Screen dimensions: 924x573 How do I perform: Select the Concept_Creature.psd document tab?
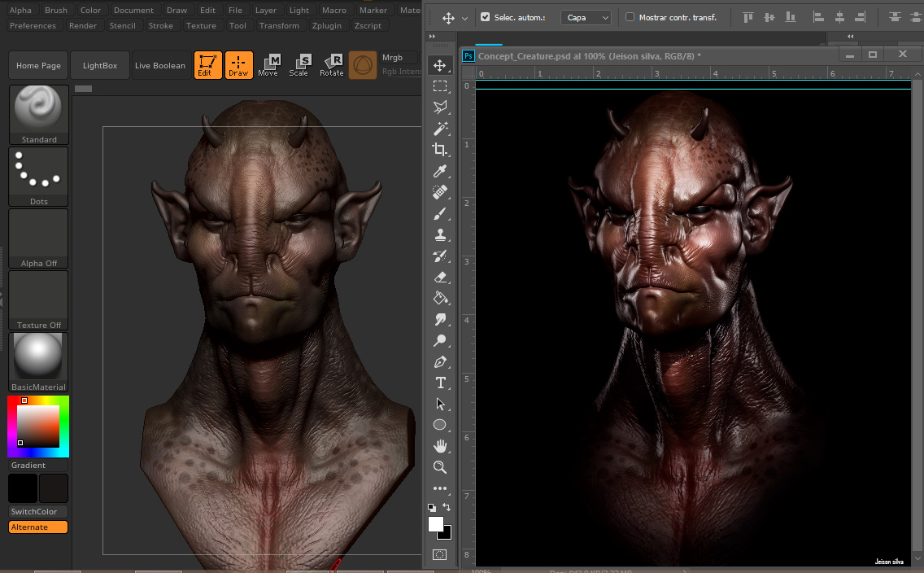coord(589,56)
